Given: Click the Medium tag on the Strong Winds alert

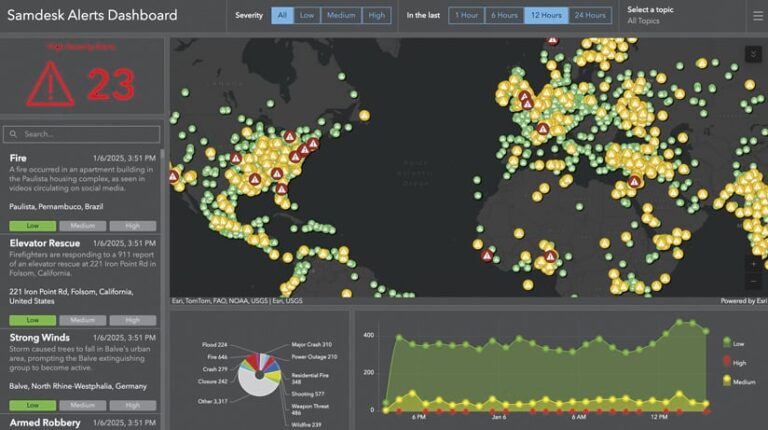Looking at the screenshot, I should coord(82,406).
